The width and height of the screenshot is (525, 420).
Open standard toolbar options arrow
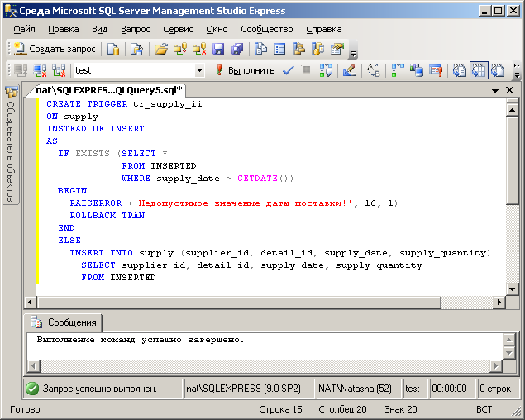[x=353, y=53]
